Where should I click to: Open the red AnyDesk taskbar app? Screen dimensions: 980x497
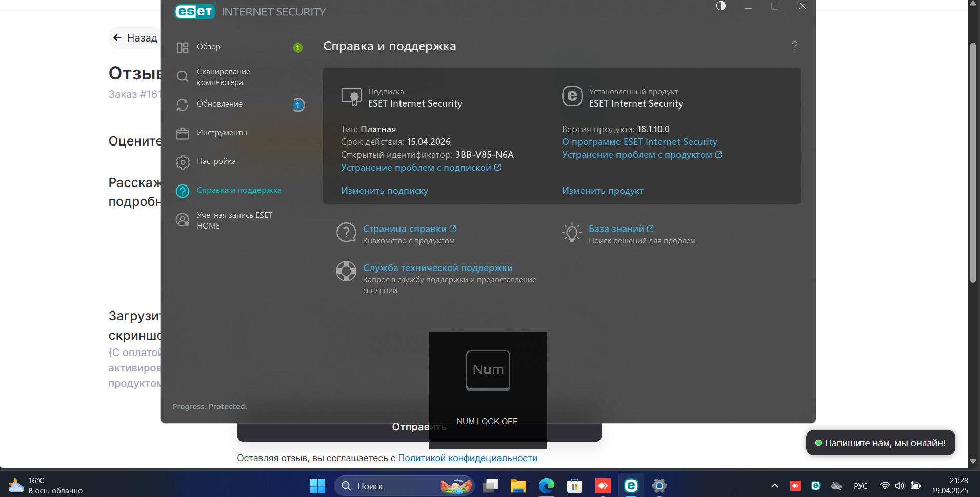pyautogui.click(x=603, y=486)
